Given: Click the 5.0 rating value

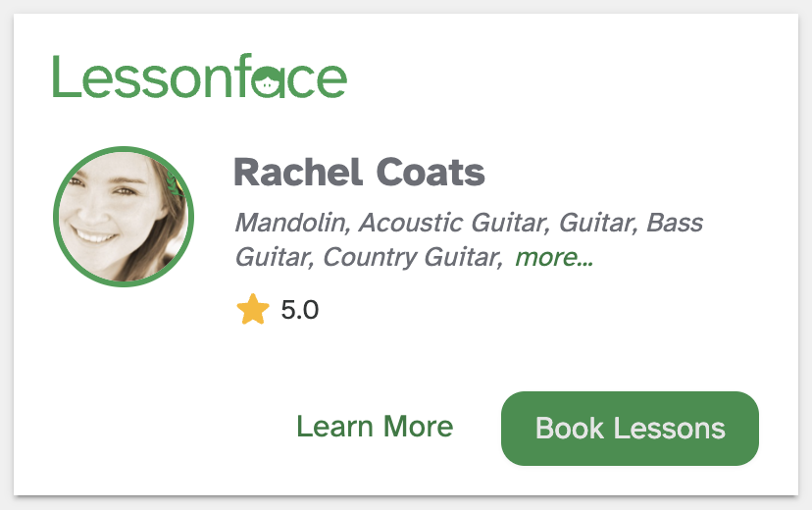Looking at the screenshot, I should point(299,311).
